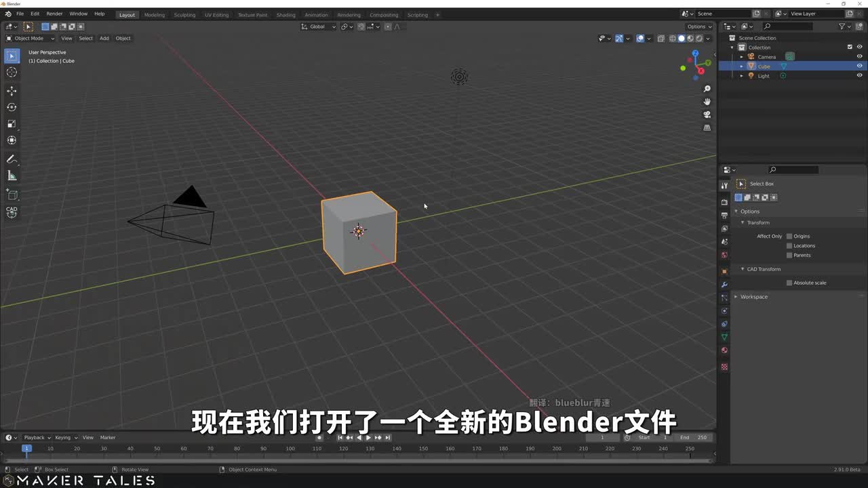Expand the Workspace panel
868x488 pixels.
(736, 297)
